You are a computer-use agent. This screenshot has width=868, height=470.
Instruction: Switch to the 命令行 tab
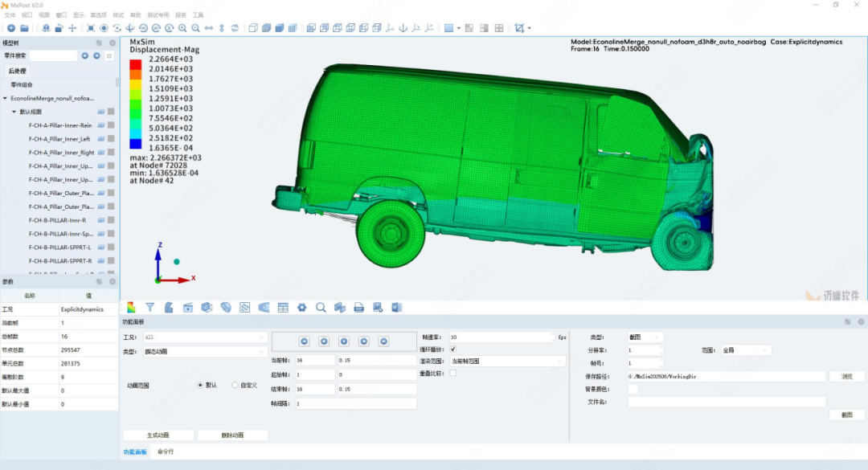(x=166, y=452)
